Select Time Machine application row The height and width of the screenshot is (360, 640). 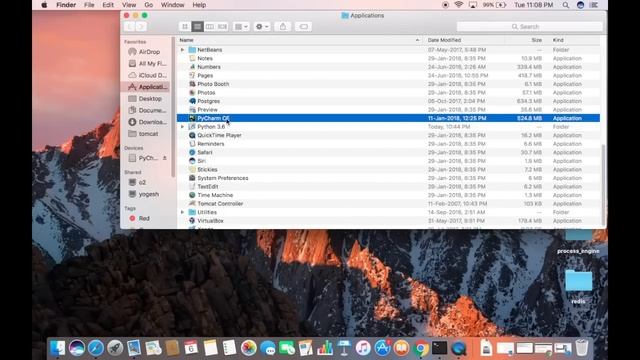388,195
